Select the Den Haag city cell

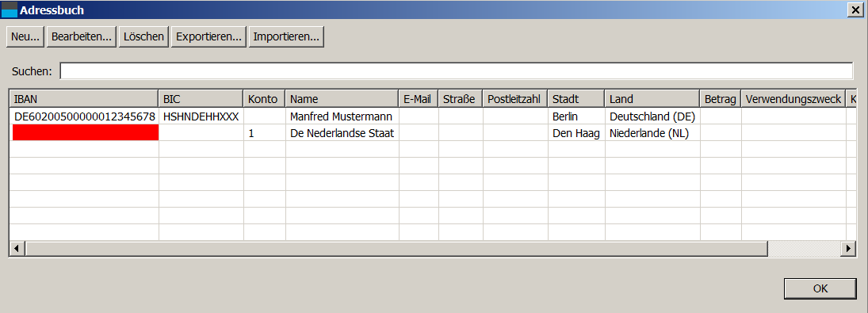tap(576, 132)
